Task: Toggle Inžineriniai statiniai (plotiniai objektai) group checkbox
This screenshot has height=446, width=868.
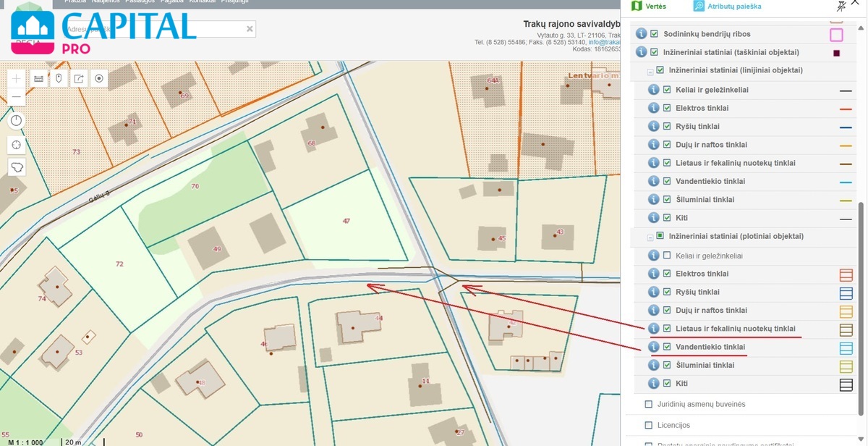Action: 660,236
